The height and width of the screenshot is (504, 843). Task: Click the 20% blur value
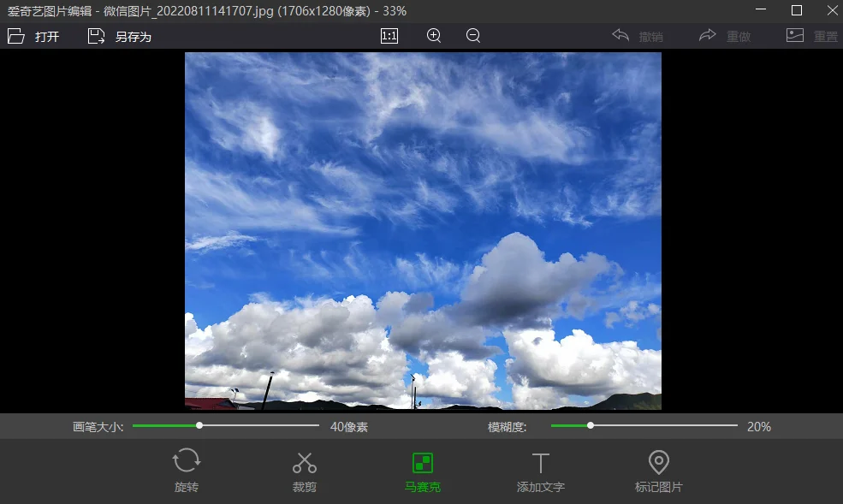tap(758, 427)
